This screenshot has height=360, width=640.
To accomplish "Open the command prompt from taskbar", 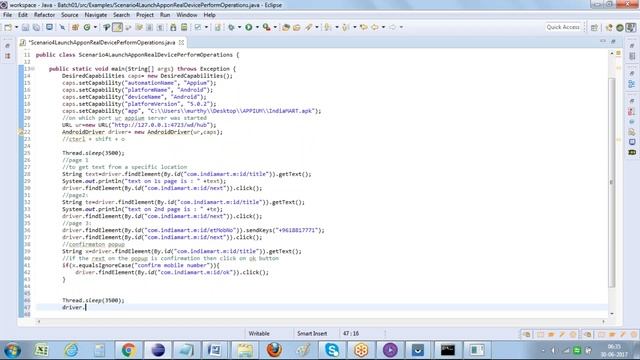I will 448,350.
